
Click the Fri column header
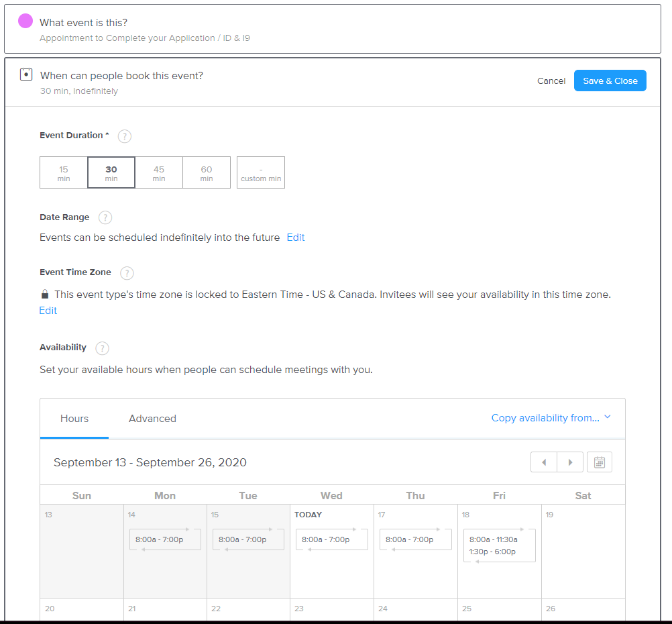point(499,496)
